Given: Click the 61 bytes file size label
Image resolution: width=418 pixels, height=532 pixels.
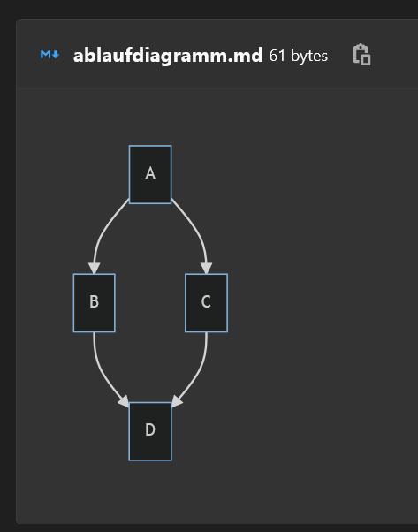Looking at the screenshot, I should tap(298, 56).
